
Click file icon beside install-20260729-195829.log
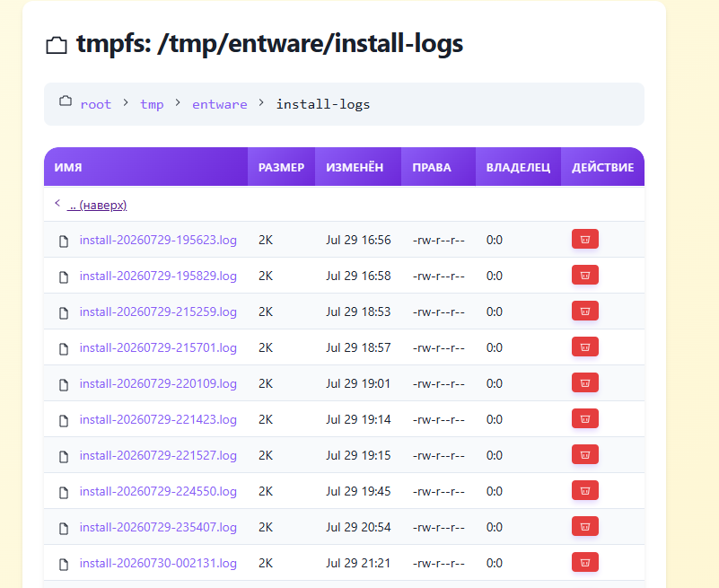[x=64, y=276]
